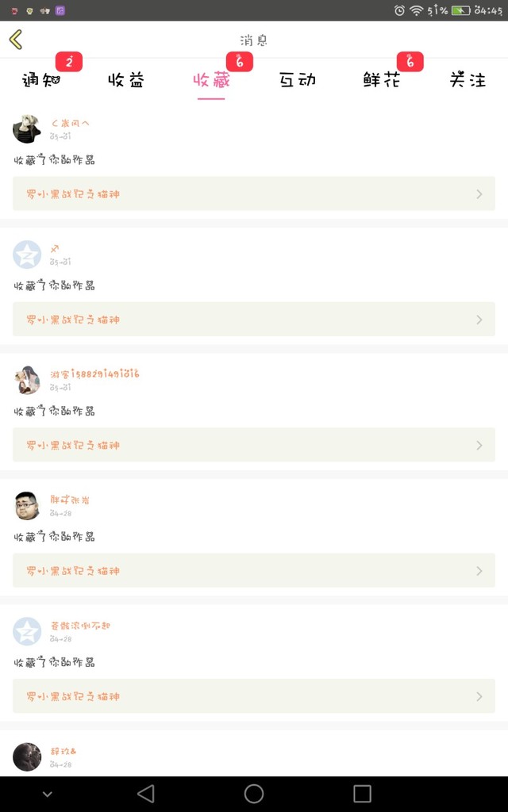This screenshot has width=508, height=812.
Task: Go to the 关注 tab
Action: pyautogui.click(x=468, y=80)
